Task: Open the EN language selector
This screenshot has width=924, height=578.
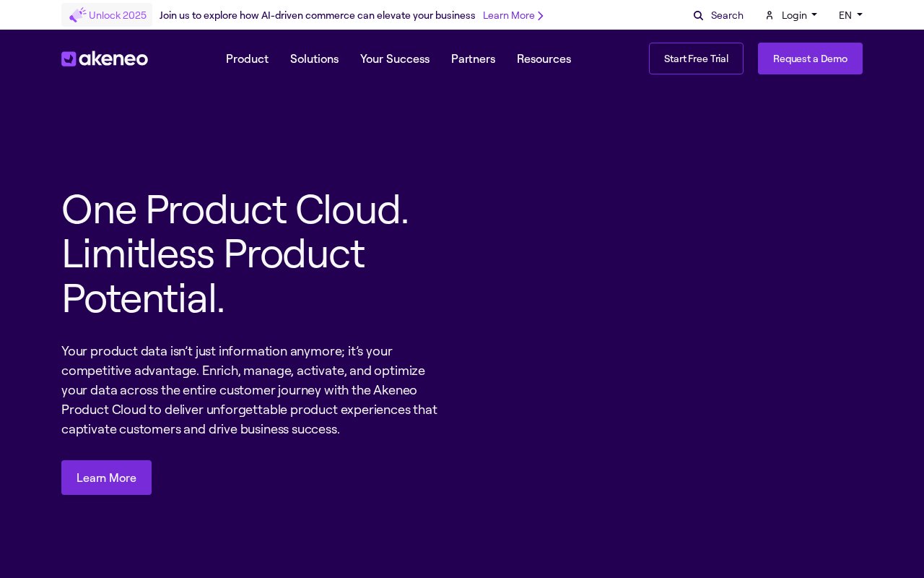Action: pos(850,15)
